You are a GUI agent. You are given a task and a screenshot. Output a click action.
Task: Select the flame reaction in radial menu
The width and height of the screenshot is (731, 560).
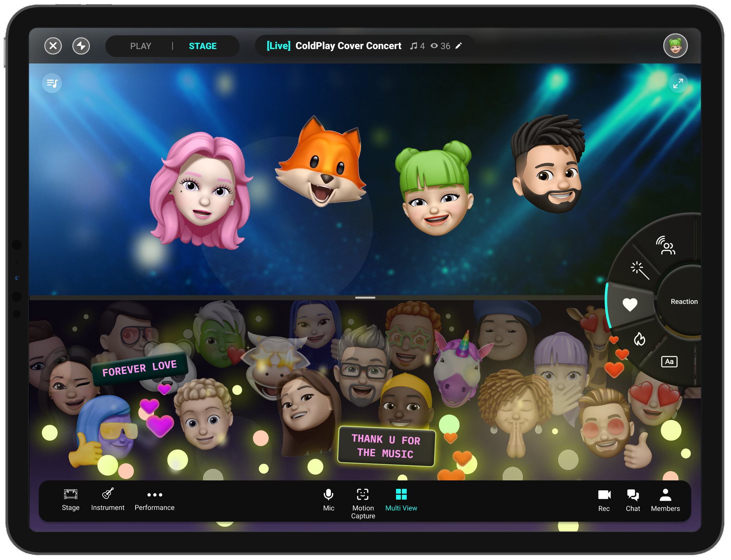[x=639, y=339]
